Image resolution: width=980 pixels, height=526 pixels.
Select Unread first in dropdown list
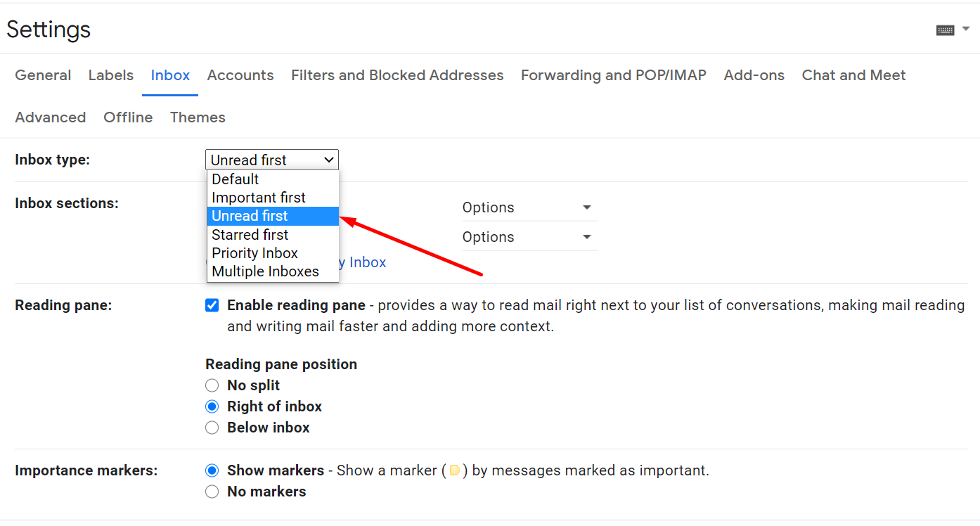click(273, 216)
